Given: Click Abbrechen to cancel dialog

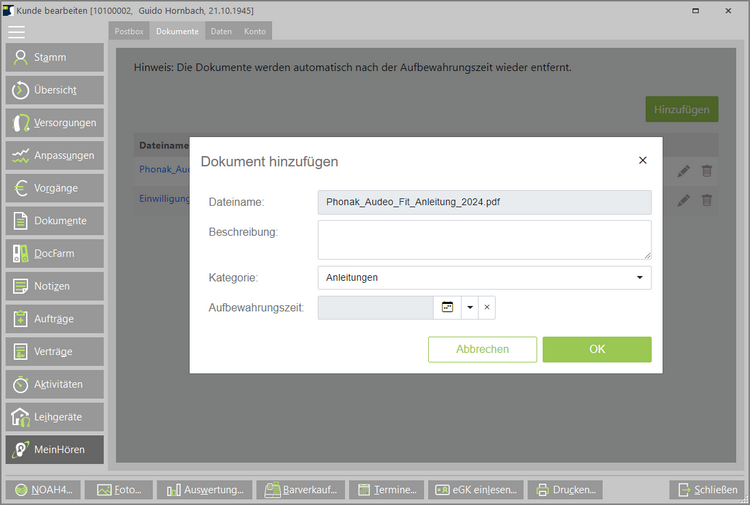Looking at the screenshot, I should point(482,349).
